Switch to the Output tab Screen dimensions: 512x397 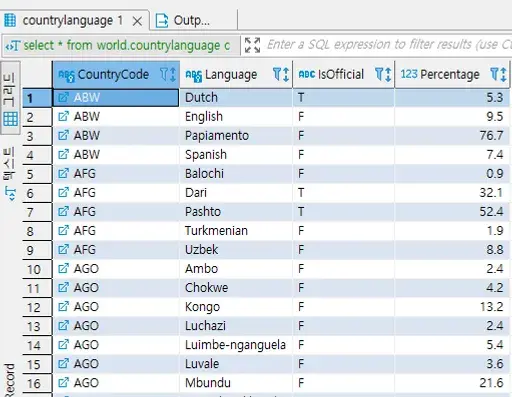pos(192,21)
